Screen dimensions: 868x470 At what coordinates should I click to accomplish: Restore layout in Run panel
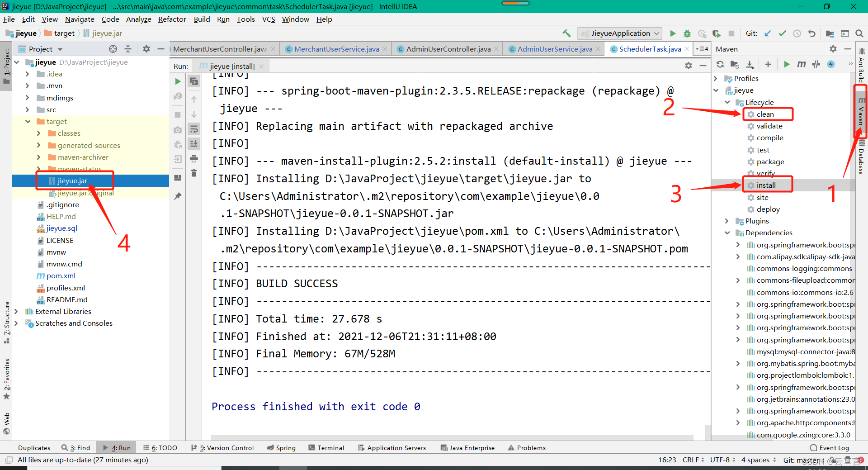coord(178,178)
